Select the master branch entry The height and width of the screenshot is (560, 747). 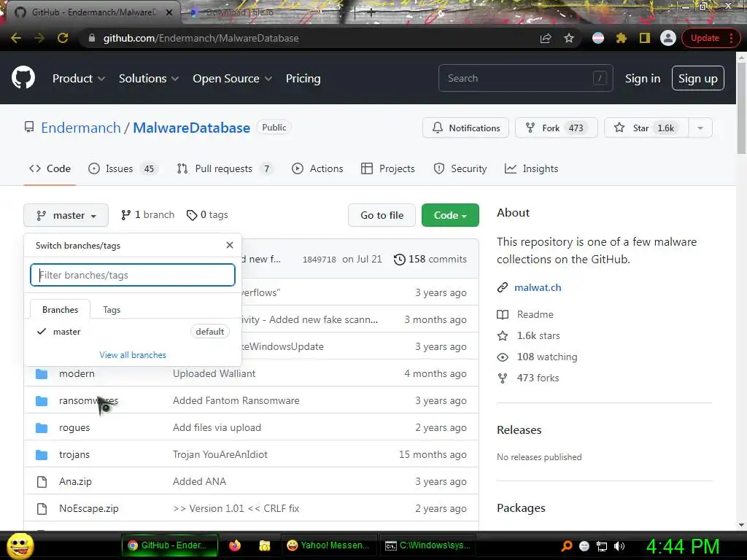(133, 332)
